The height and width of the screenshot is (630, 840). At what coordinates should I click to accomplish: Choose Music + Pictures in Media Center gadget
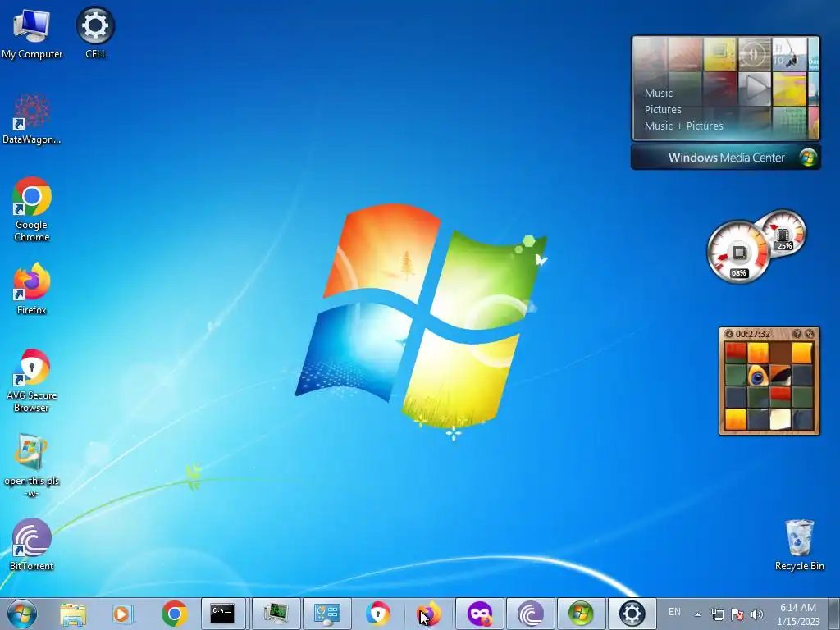(x=683, y=126)
